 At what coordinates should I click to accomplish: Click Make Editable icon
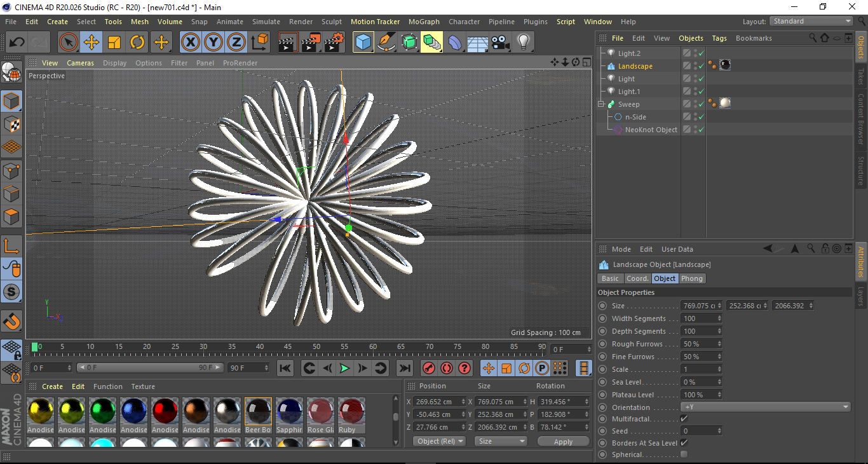click(11, 73)
